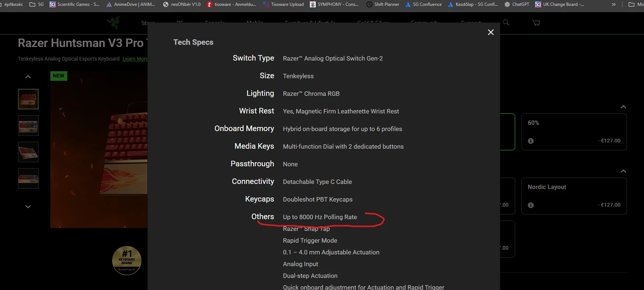The width and height of the screenshot is (644, 290).
Task: Click the Dual-step Actuation entry
Action: (310, 276)
